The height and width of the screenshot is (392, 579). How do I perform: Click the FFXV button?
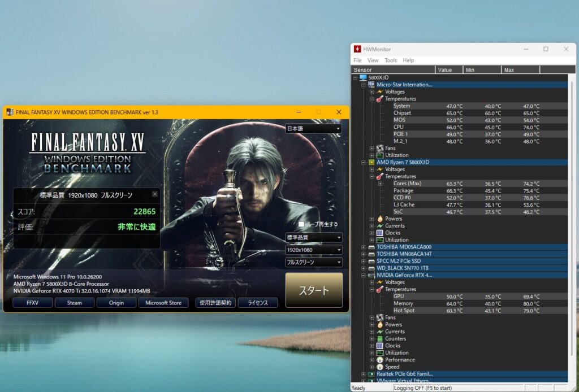coord(32,303)
